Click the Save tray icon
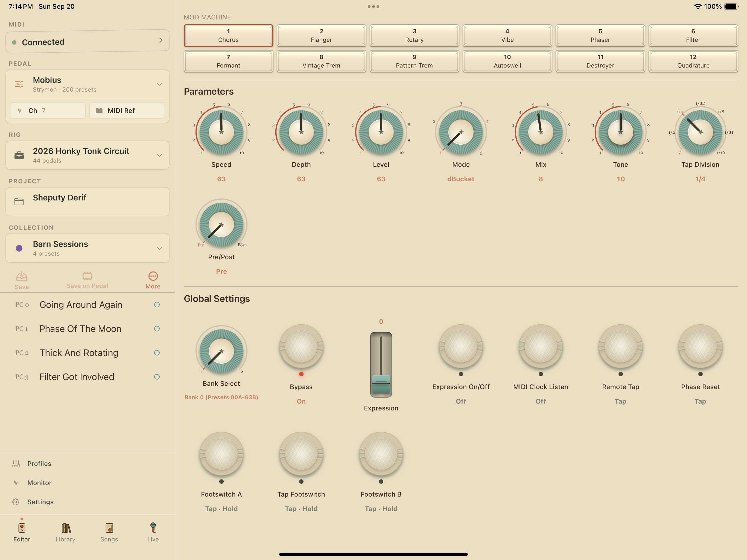Image resolution: width=747 pixels, height=560 pixels. (22, 276)
